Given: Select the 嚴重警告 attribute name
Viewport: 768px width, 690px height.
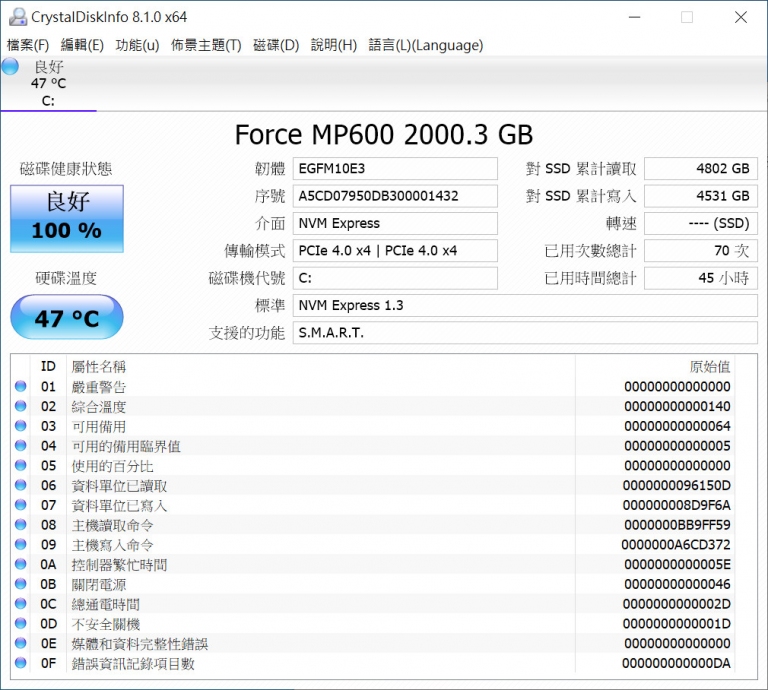Looking at the screenshot, I should pyautogui.click(x=98, y=387).
